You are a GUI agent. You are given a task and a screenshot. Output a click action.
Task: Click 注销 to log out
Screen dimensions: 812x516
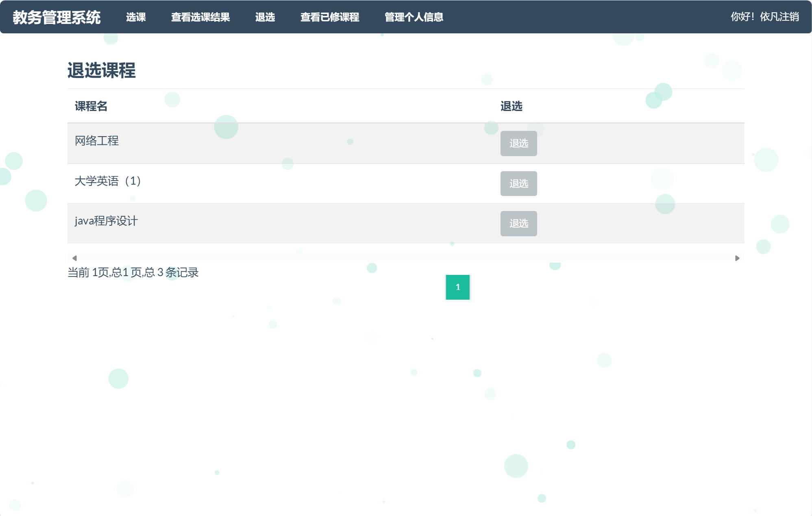790,16
